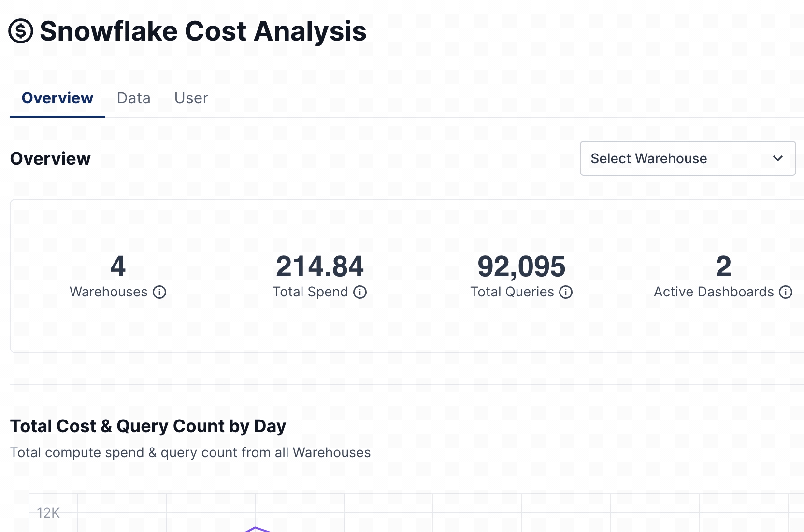
Task: Click the info icon beside Total Queries
Action: pyautogui.click(x=566, y=292)
